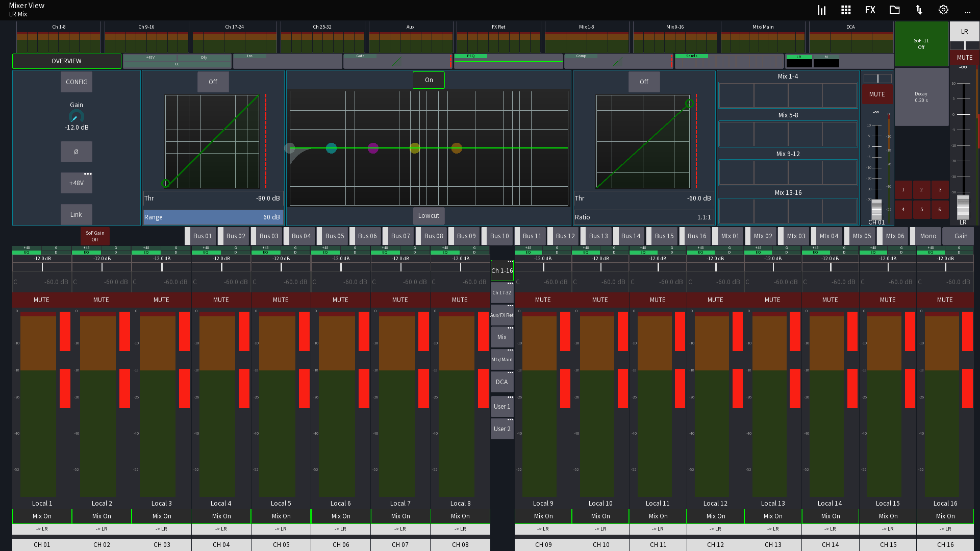Mute the LR master output
Screen dimensions: 980x551
(x=964, y=57)
